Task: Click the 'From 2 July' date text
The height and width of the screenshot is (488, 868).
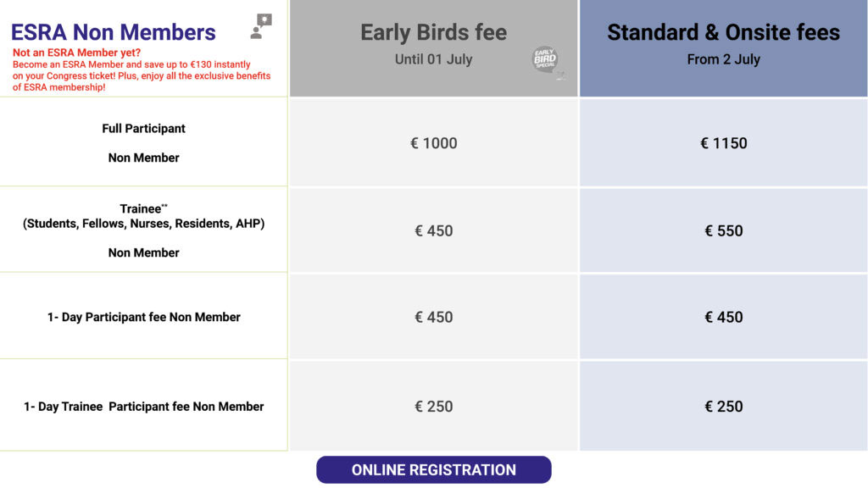Action: [723, 59]
